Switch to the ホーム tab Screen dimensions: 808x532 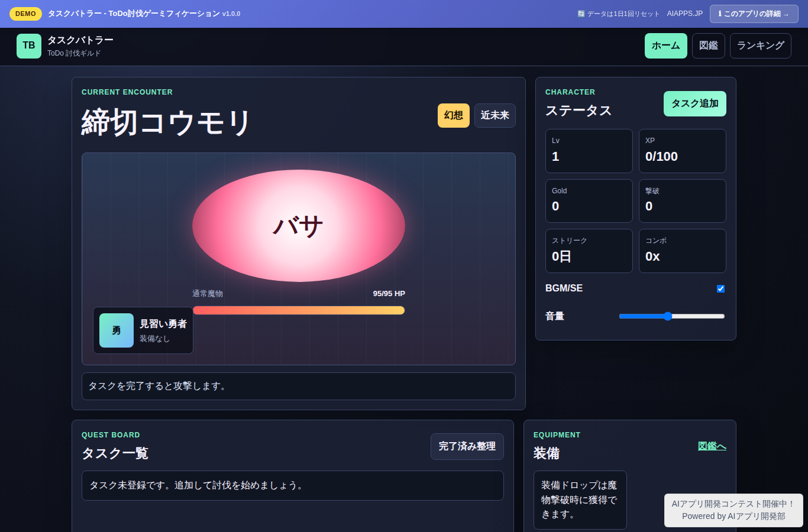[666, 46]
